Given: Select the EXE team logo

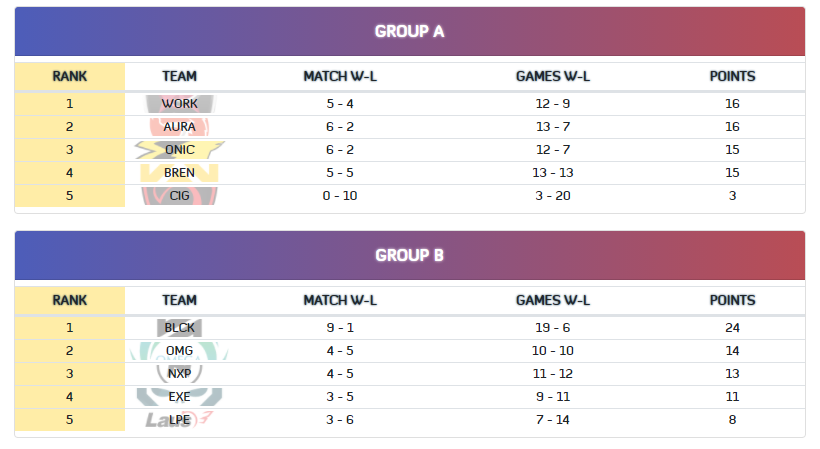Looking at the screenshot, I should (x=179, y=397).
